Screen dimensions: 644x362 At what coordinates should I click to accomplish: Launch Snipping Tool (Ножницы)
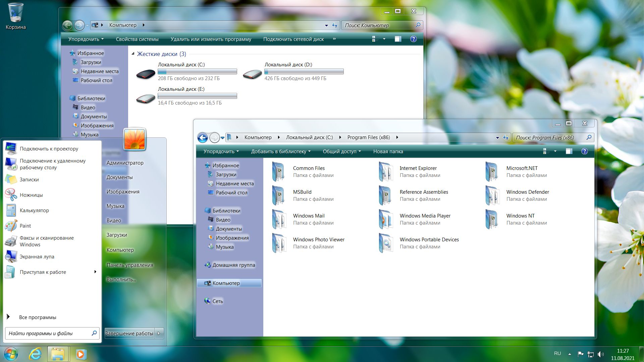point(31,195)
